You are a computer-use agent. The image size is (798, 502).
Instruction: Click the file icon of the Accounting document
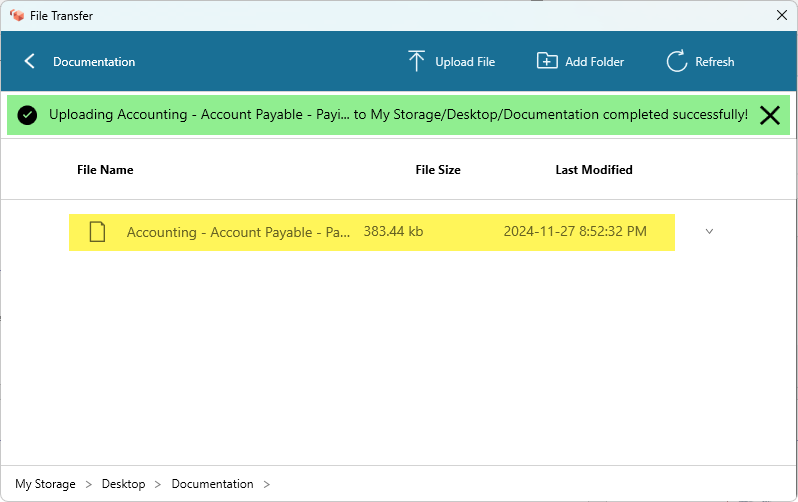[97, 232]
